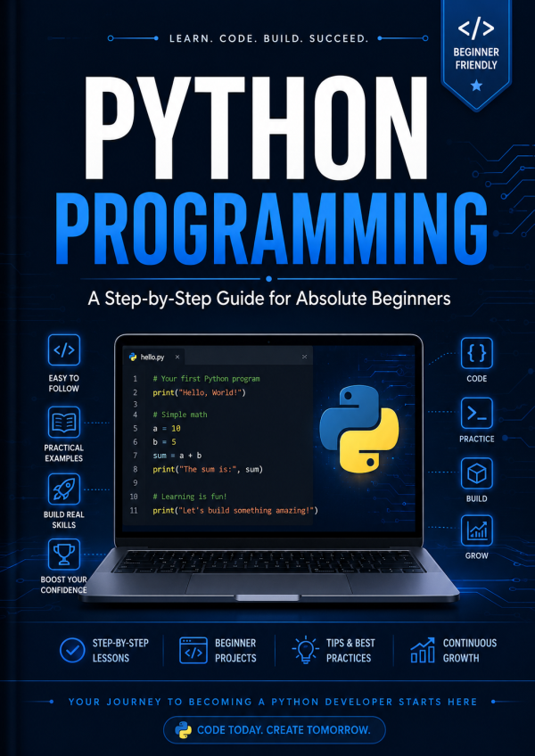This screenshot has height=756, width=535.
Task: Click "Your journey to becoming a Python developer starts here"
Action: [x=273, y=702]
